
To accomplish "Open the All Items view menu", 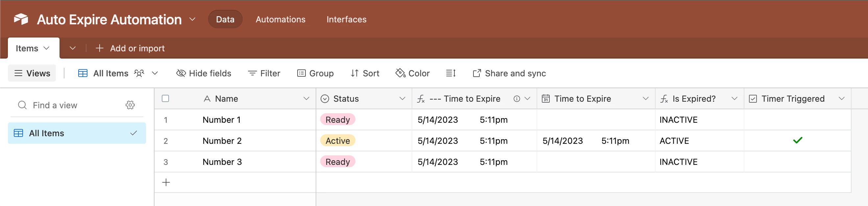I will 155,73.
